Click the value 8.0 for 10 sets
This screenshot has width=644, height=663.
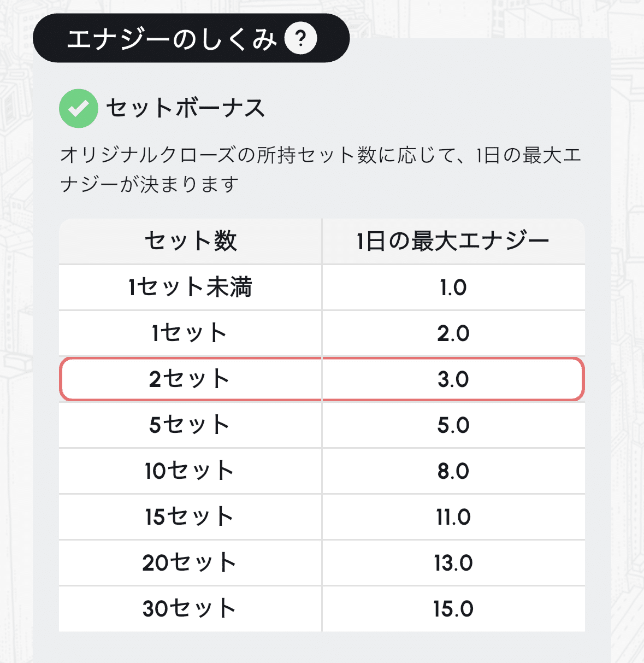pos(453,471)
